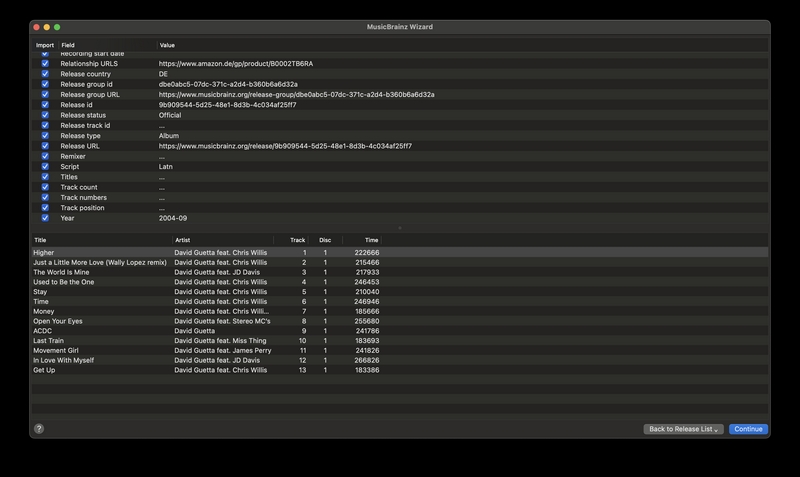Click the Release group URL value
800x477 pixels.
coord(296,94)
